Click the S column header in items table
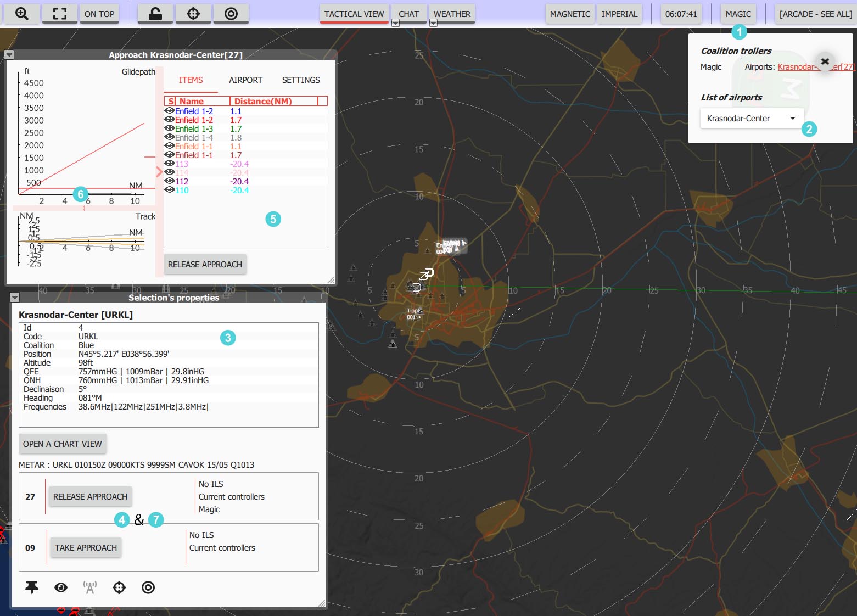This screenshot has height=616, width=857. (x=171, y=101)
